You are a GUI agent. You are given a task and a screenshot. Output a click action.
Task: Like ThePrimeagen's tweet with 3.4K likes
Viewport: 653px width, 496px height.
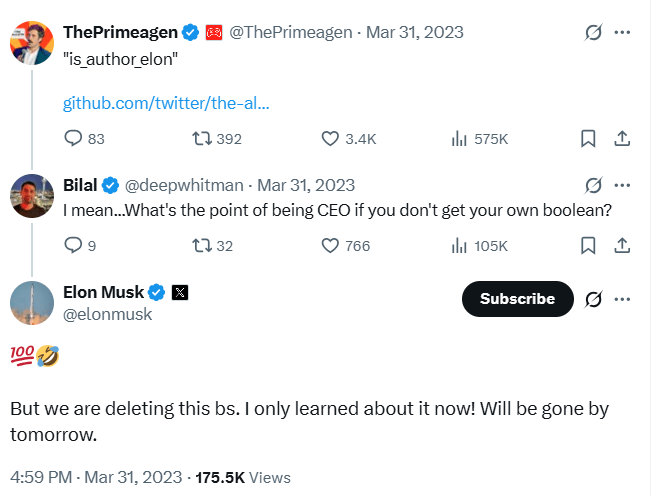(331, 139)
